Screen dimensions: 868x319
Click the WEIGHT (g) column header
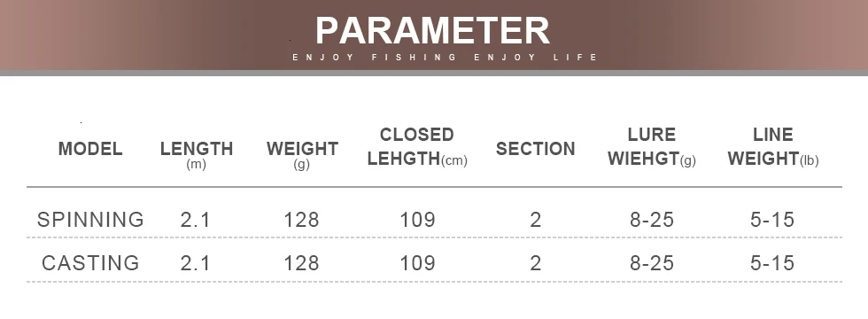coord(302,155)
